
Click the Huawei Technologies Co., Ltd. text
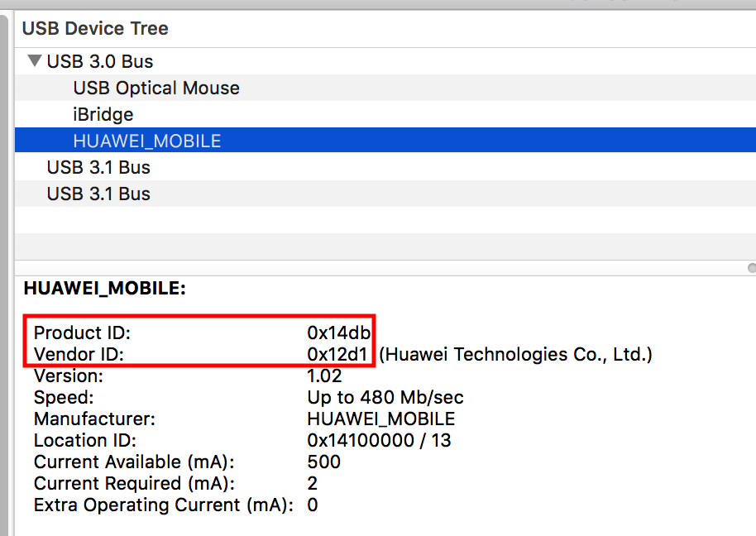pyautogui.click(x=515, y=354)
